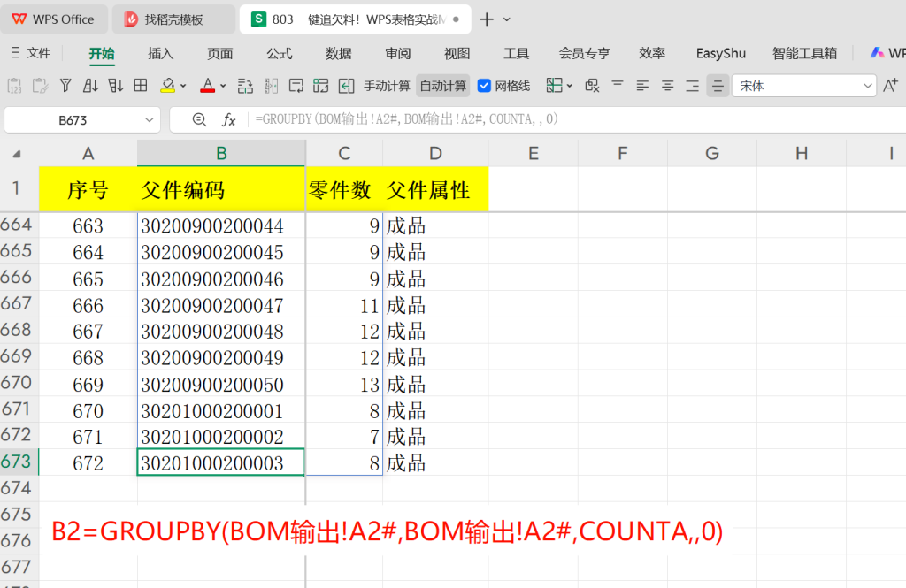Select the 审阅 ribbon tab
The image size is (906, 588).
click(x=398, y=54)
